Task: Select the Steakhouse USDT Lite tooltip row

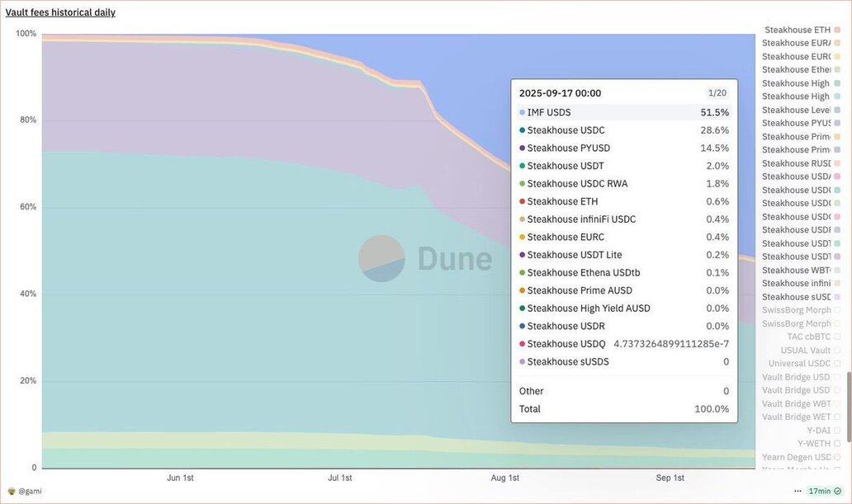Action: (624, 255)
